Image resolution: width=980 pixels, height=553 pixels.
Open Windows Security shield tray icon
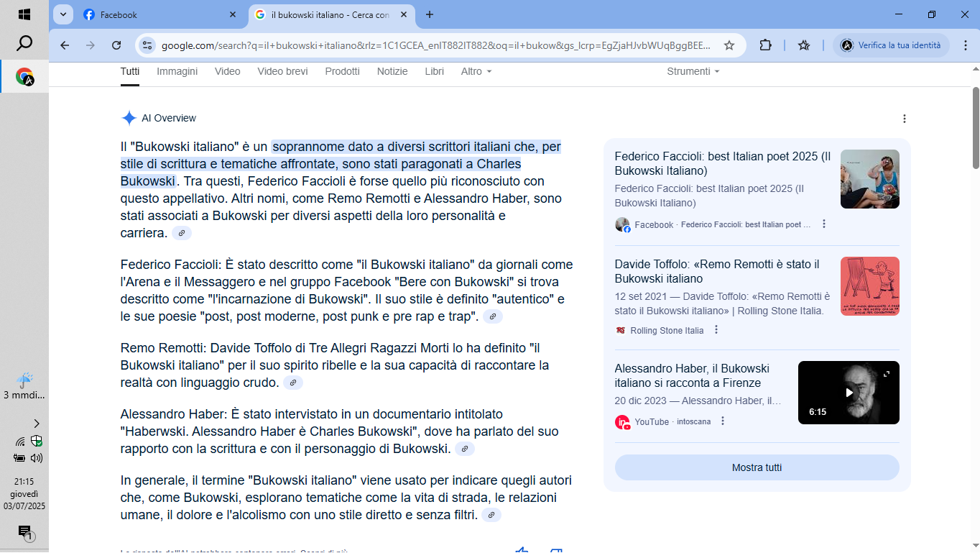[36, 441]
